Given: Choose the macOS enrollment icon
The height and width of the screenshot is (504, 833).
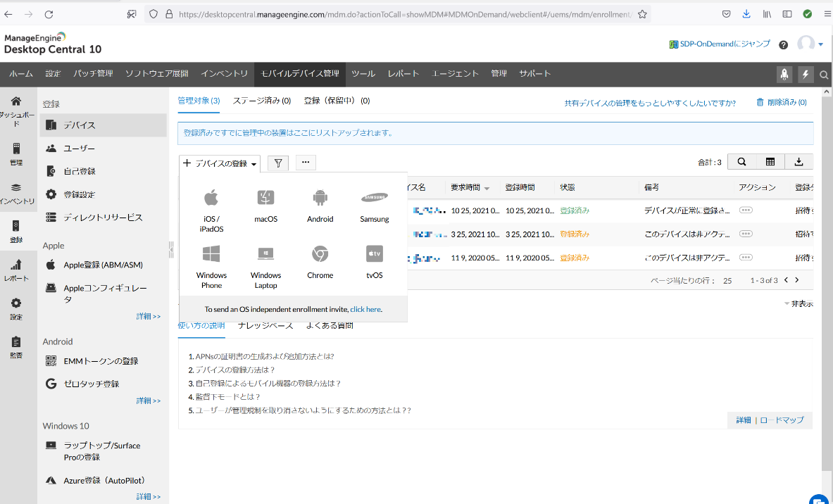Looking at the screenshot, I should (265, 198).
